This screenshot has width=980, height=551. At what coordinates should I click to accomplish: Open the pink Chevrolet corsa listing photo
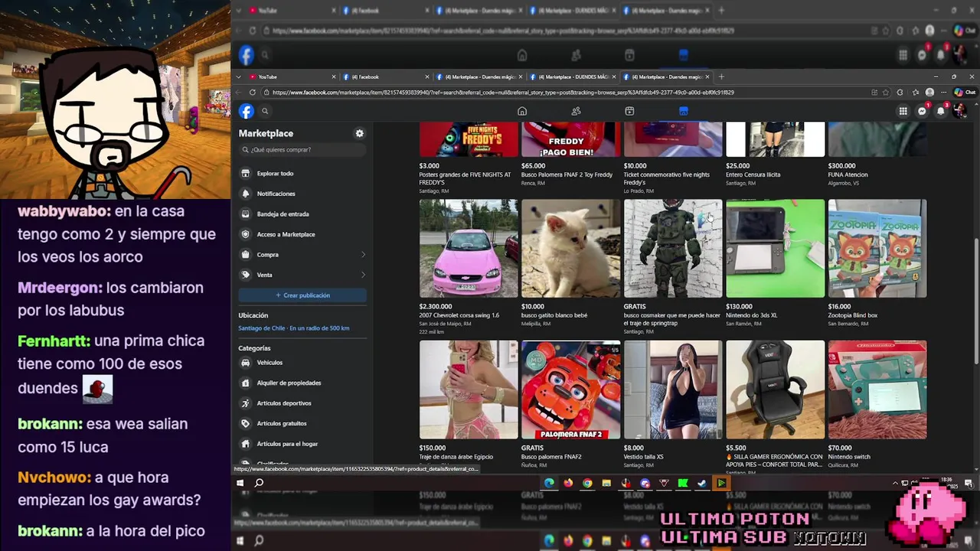(469, 249)
